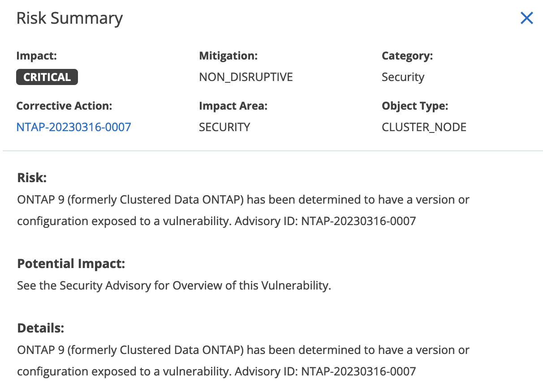The height and width of the screenshot is (392, 543).
Task: Select the Security value under Category
Action: 403,77
